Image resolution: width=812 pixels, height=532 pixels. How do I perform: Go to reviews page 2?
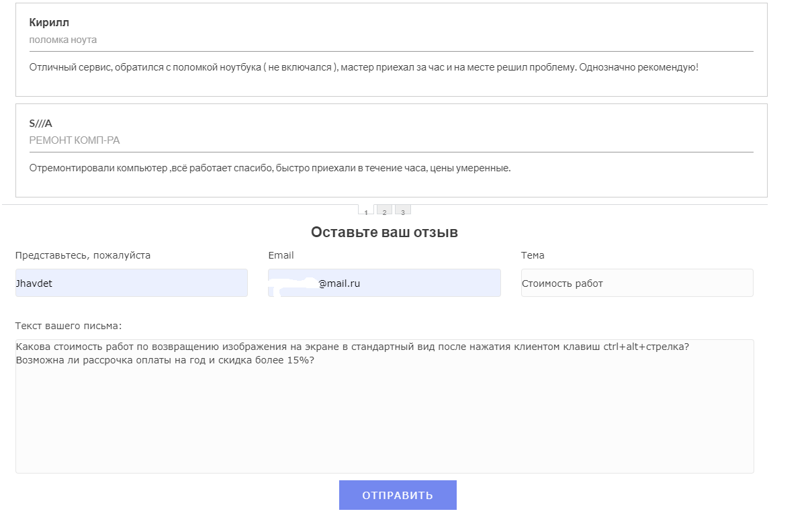point(384,210)
